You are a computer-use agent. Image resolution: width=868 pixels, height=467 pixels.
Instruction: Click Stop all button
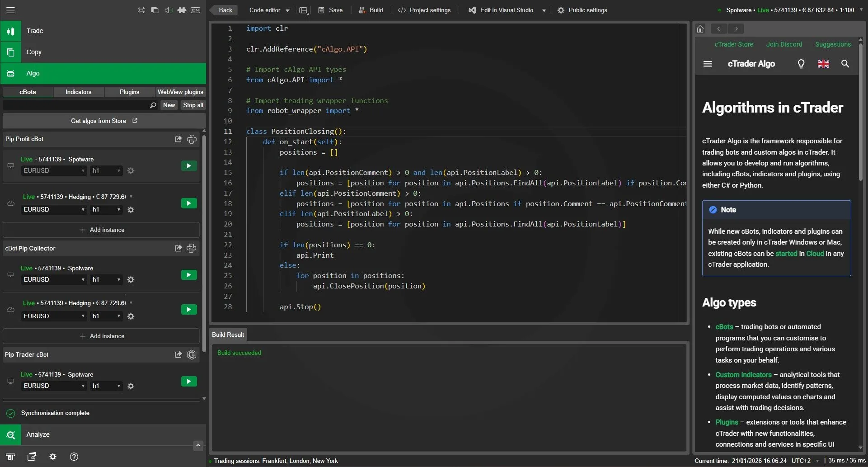point(193,105)
